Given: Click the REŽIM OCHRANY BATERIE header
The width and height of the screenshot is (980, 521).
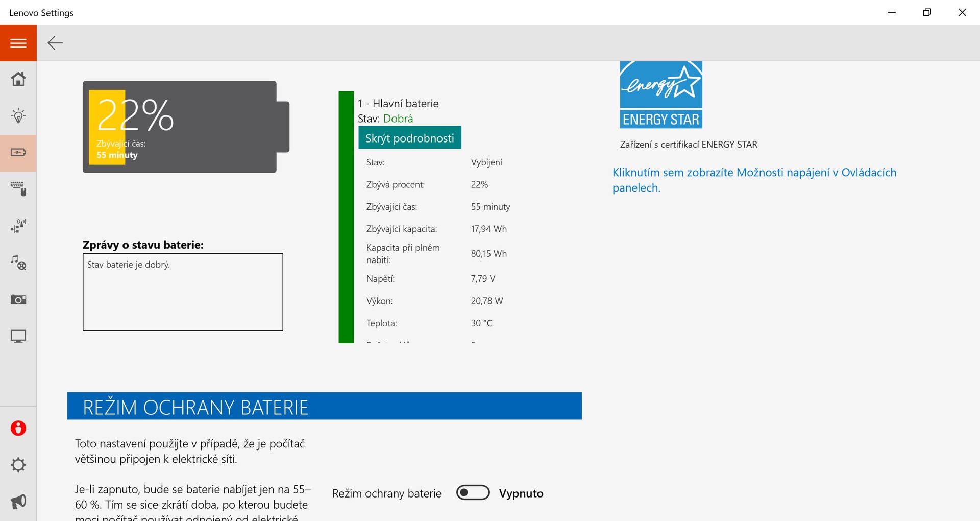Looking at the screenshot, I should coord(324,407).
